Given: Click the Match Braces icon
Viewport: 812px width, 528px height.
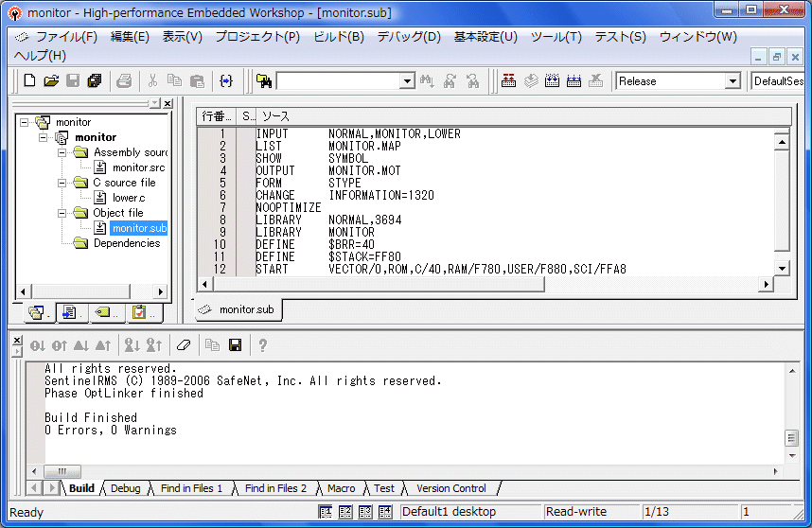Looking at the screenshot, I should 226,80.
